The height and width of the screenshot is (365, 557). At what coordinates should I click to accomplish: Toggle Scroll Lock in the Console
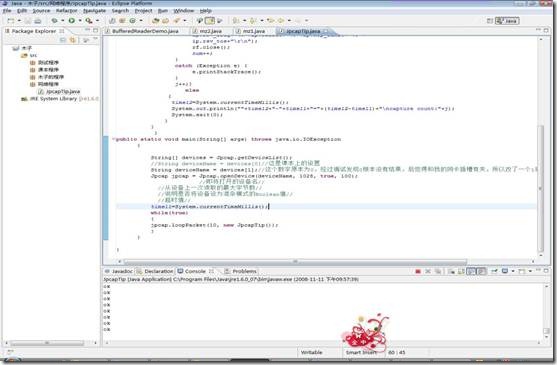tap(461, 271)
